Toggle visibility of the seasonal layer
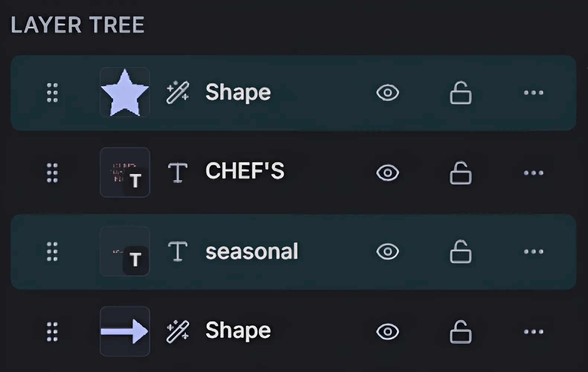 point(387,251)
